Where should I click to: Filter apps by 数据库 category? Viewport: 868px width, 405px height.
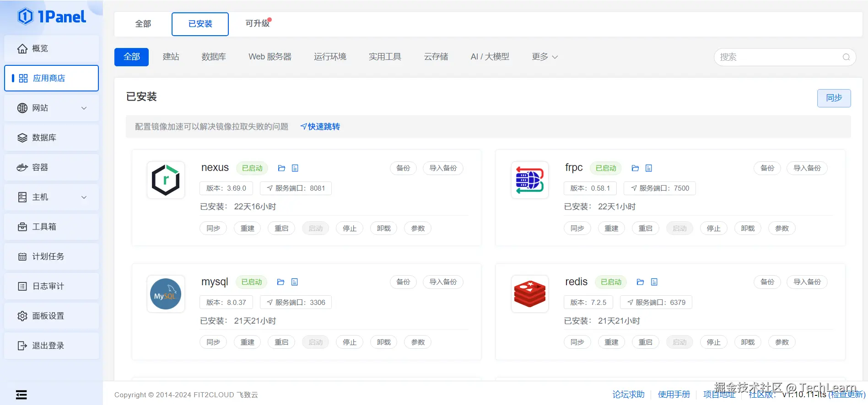tap(214, 57)
